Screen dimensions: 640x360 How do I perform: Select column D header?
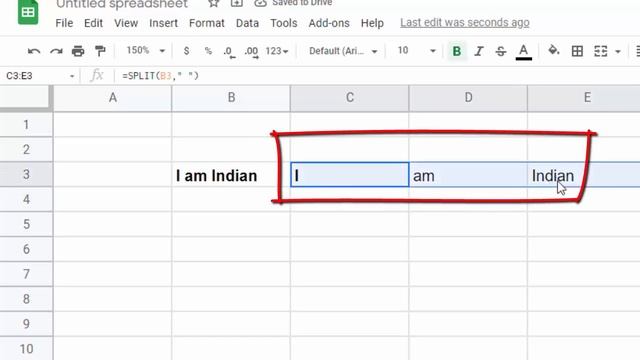tap(468, 98)
